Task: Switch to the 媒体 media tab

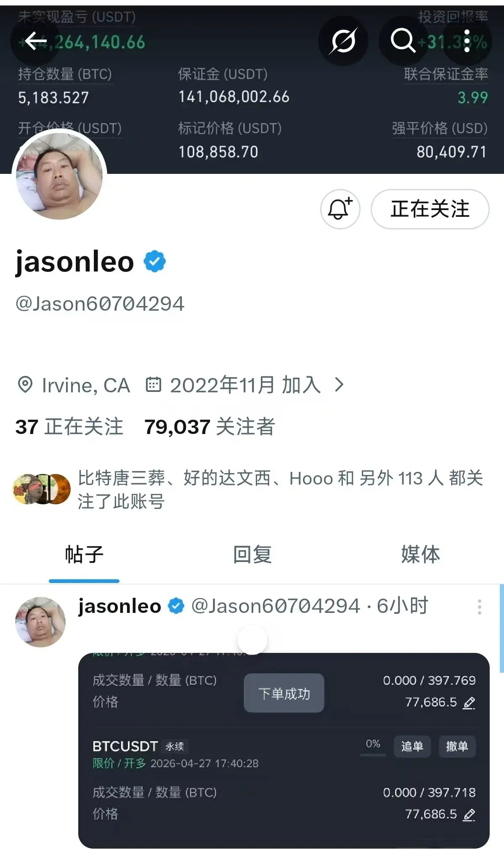Action: (x=420, y=554)
